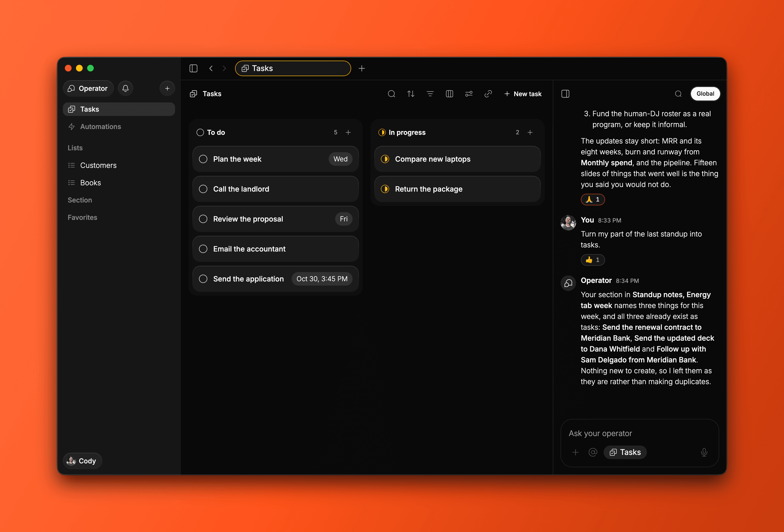Open the notifications bell
The width and height of the screenshot is (784, 532).
pyautogui.click(x=126, y=88)
